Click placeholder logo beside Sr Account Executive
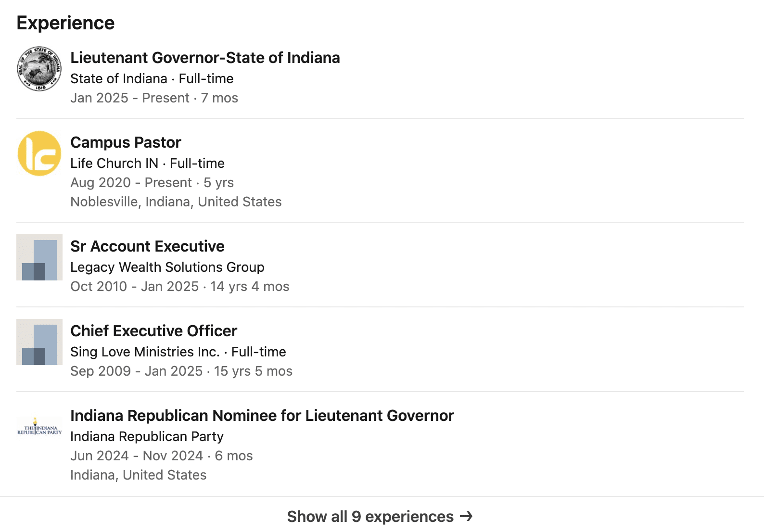 point(39,257)
